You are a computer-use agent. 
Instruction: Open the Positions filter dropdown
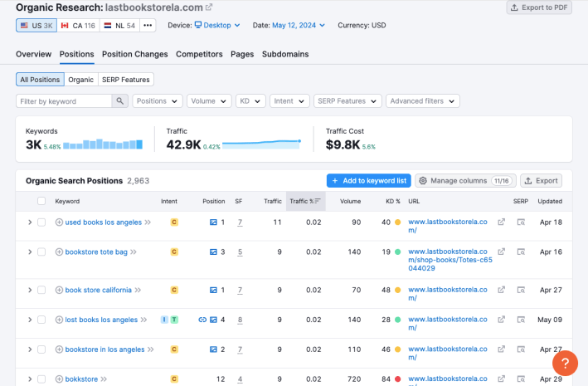(157, 101)
